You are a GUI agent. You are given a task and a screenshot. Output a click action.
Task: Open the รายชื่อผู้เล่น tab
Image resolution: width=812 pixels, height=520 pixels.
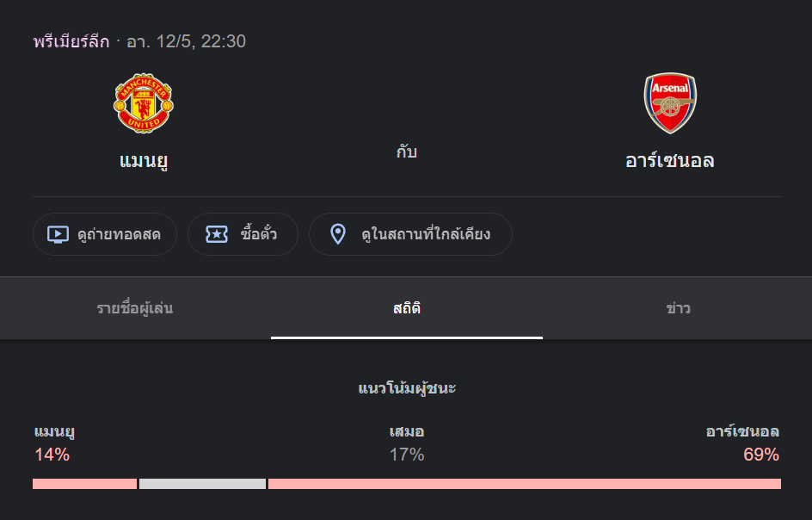pyautogui.click(x=135, y=307)
